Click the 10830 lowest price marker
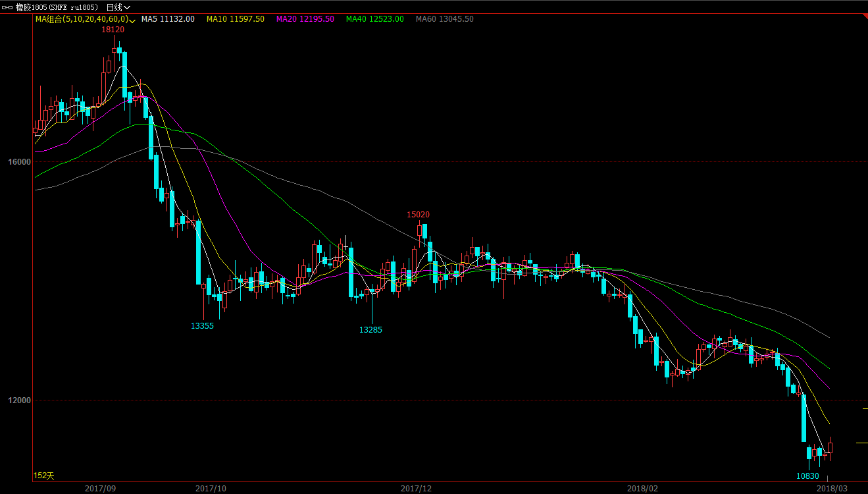Viewport: 868px width, 494px height. tap(807, 476)
